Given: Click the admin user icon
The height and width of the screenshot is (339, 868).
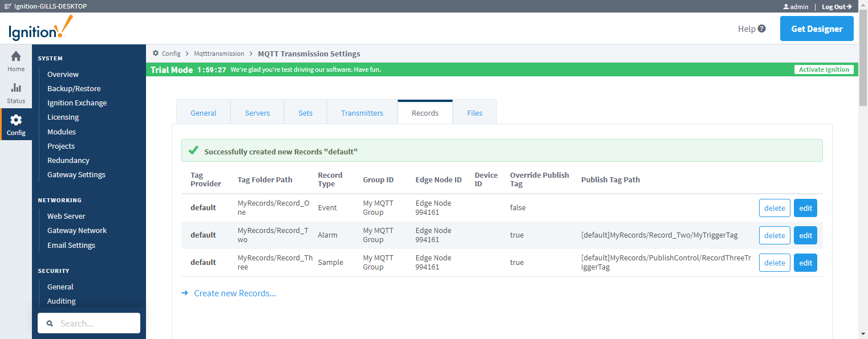Looking at the screenshot, I should point(786,7).
